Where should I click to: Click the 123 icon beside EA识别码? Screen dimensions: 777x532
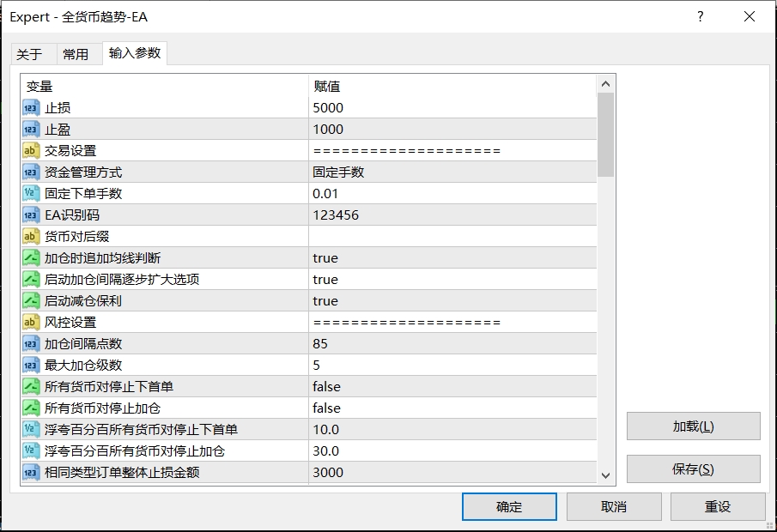click(33, 215)
